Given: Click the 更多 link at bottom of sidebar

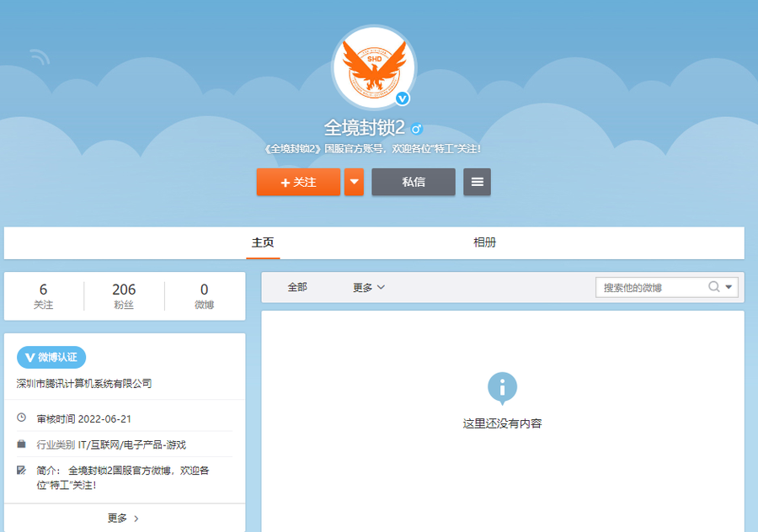Looking at the screenshot, I should [120, 519].
